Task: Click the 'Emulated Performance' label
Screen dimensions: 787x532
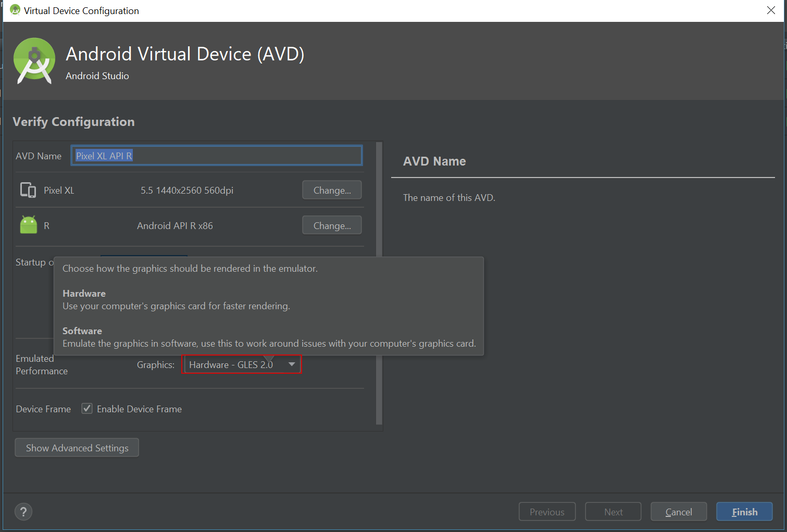Action: [x=42, y=364]
